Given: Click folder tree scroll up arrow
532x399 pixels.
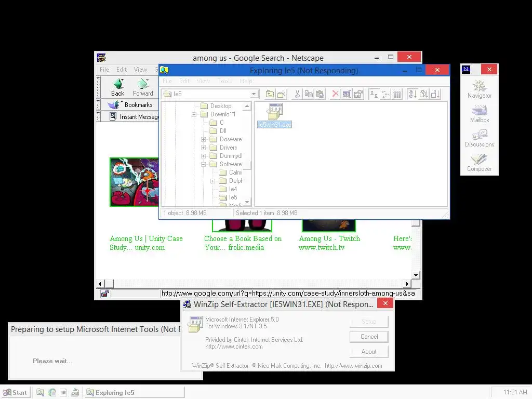Looking at the screenshot, I should (247, 106).
